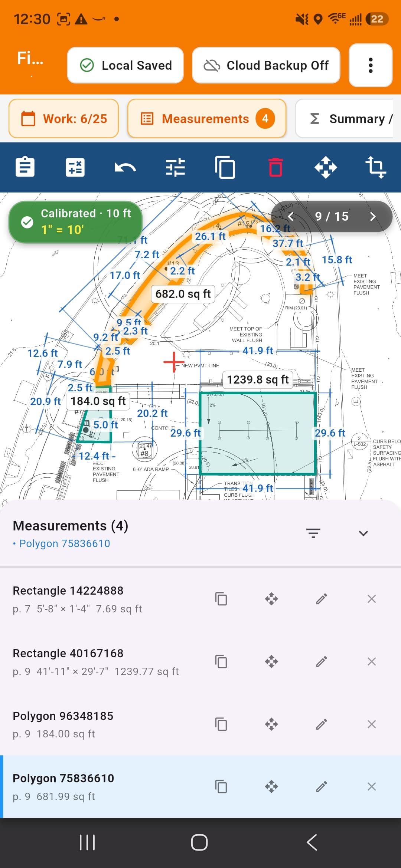
Task: Select the 184.0 sq ft polygon label
Action: 98,401
